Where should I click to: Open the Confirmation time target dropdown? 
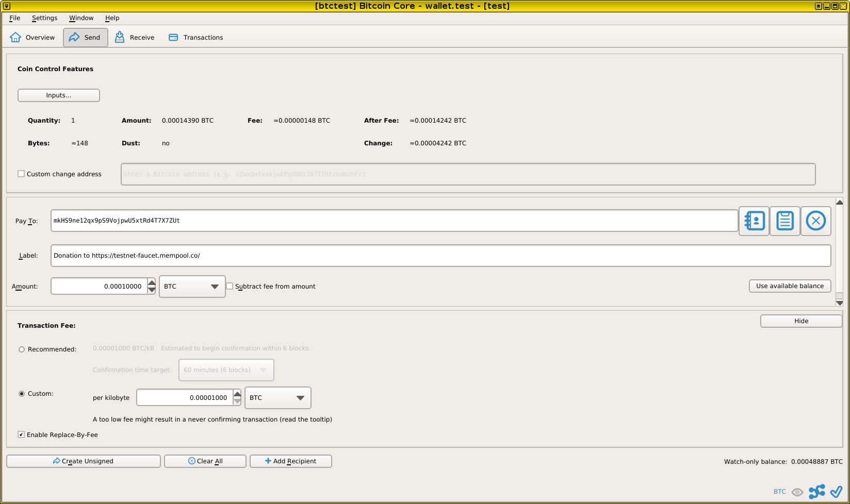[x=226, y=370]
